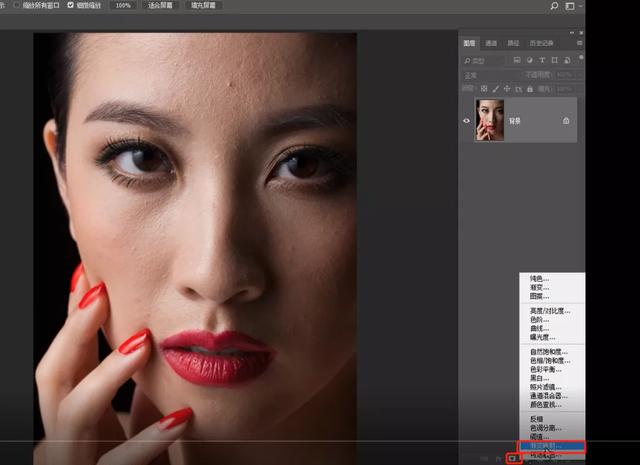
Task: Click the portrait image on the canvas
Action: (x=195, y=248)
